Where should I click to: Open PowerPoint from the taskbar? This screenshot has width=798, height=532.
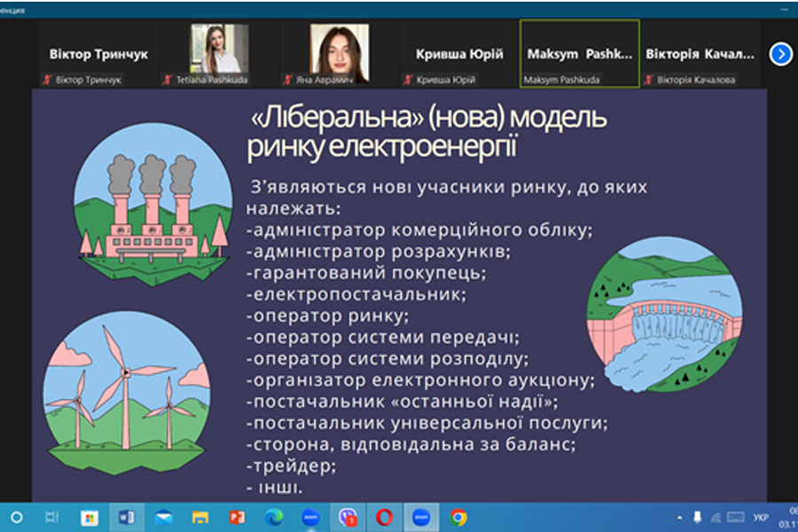[237, 517]
